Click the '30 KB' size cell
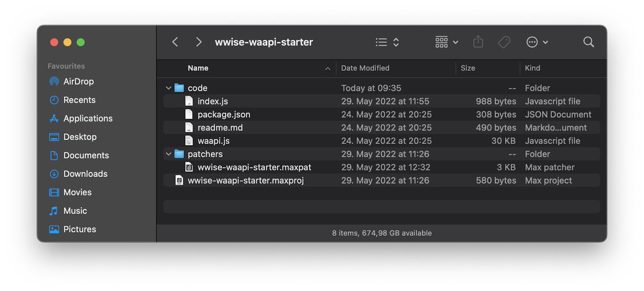This screenshot has height=291, width=644. [503, 141]
